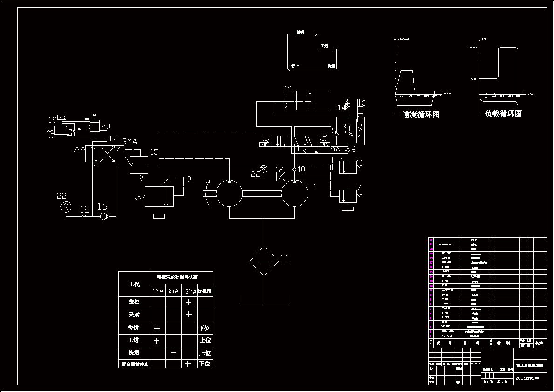Select check valve symbol labeled 16
Viewport: 554px width, 392px height.
click(103, 216)
